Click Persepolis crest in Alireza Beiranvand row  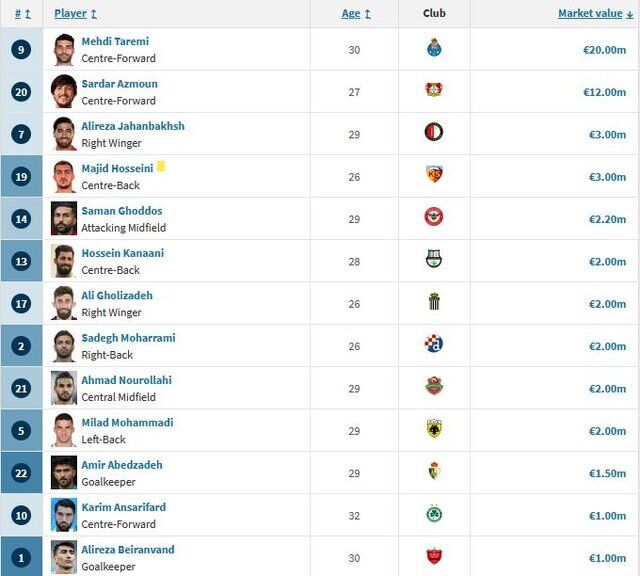click(433, 556)
